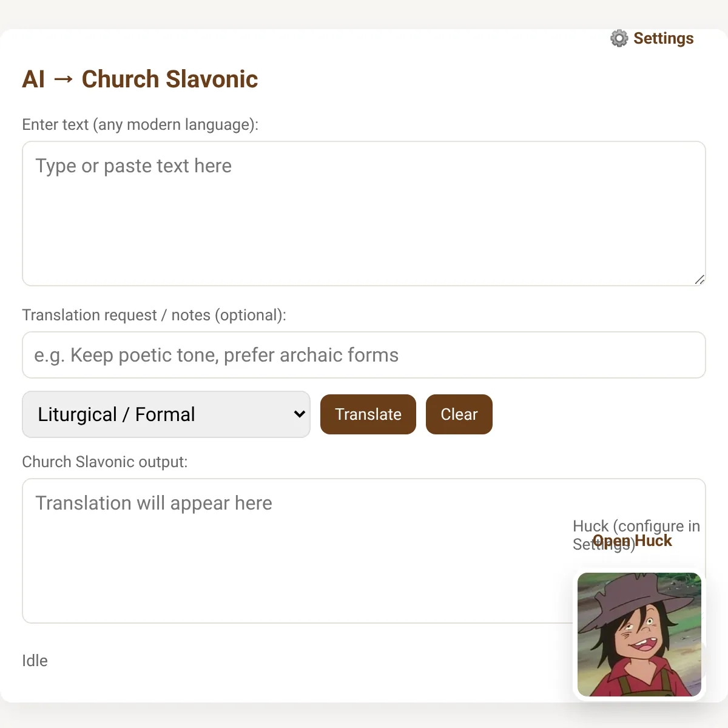The image size is (728, 728).
Task: Click the 'Enter text (any modern language)' label
Action: 140,124
